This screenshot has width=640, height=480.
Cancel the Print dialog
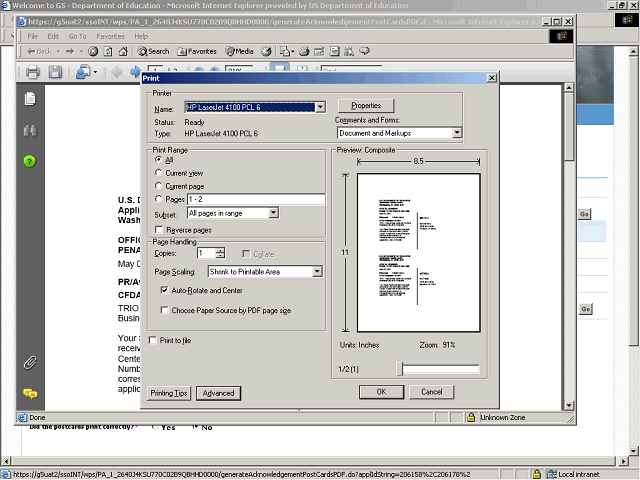(431, 392)
